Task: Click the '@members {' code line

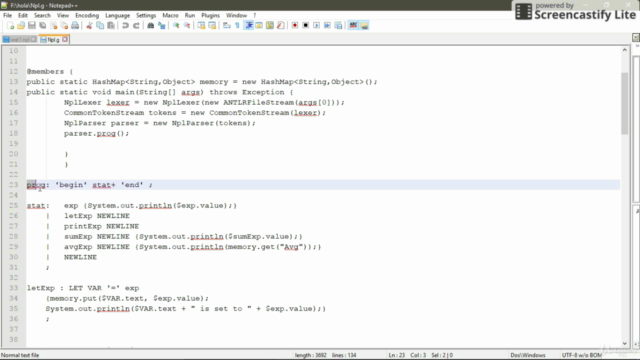Action: pyautogui.click(x=50, y=71)
